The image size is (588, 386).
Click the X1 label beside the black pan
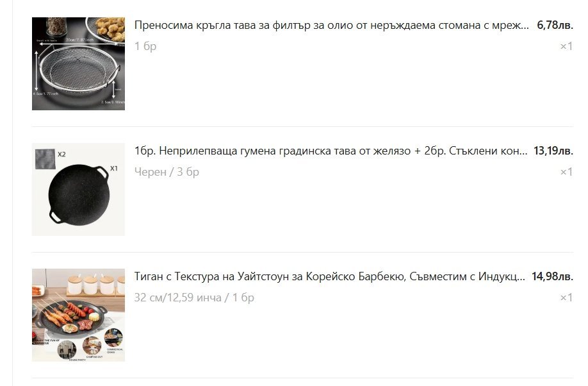pos(114,169)
